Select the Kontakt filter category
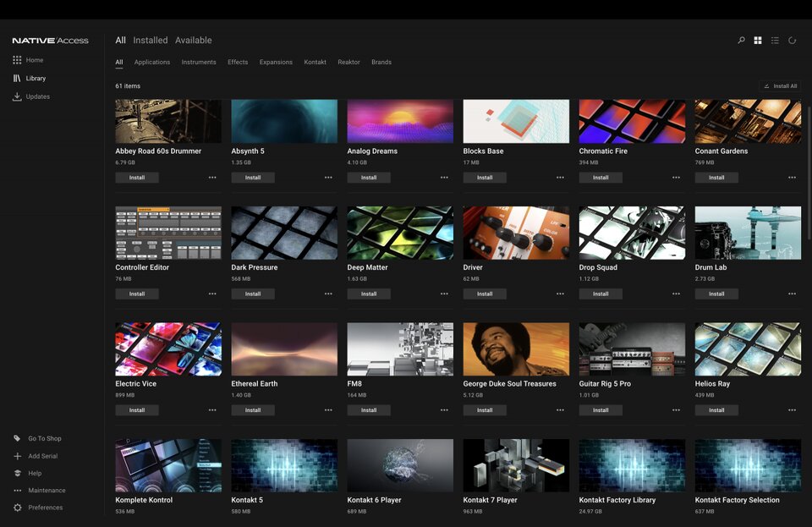This screenshot has height=527, width=812. tap(315, 62)
